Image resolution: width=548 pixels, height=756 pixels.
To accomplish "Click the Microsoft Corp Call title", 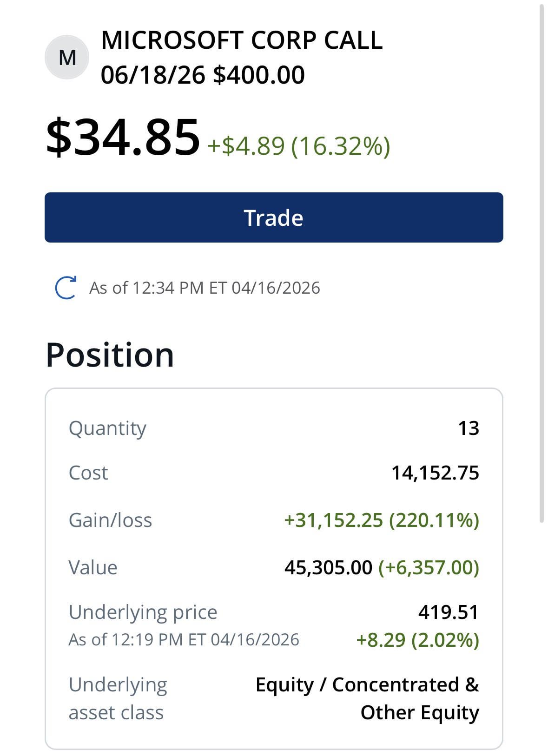I will (241, 40).
